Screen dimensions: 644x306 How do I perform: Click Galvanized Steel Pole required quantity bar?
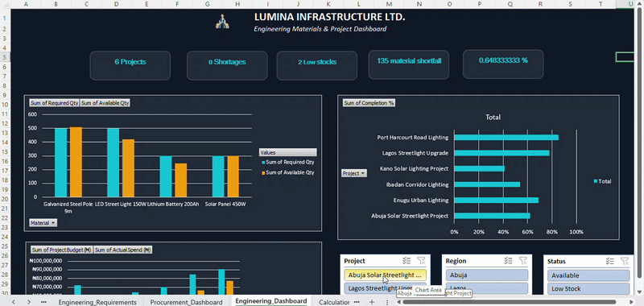61,163
